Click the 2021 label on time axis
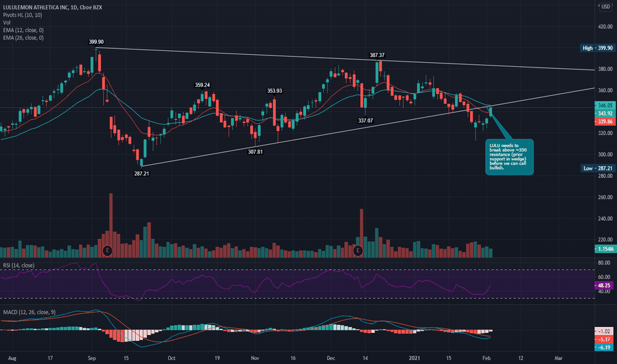 click(414, 358)
